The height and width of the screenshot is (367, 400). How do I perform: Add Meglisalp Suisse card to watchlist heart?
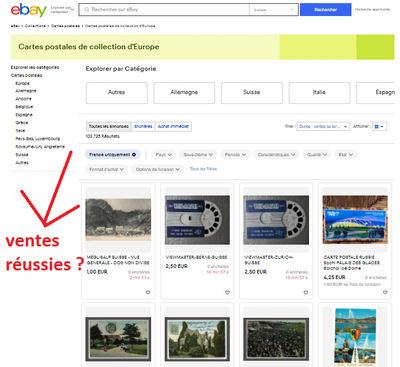coord(148,292)
